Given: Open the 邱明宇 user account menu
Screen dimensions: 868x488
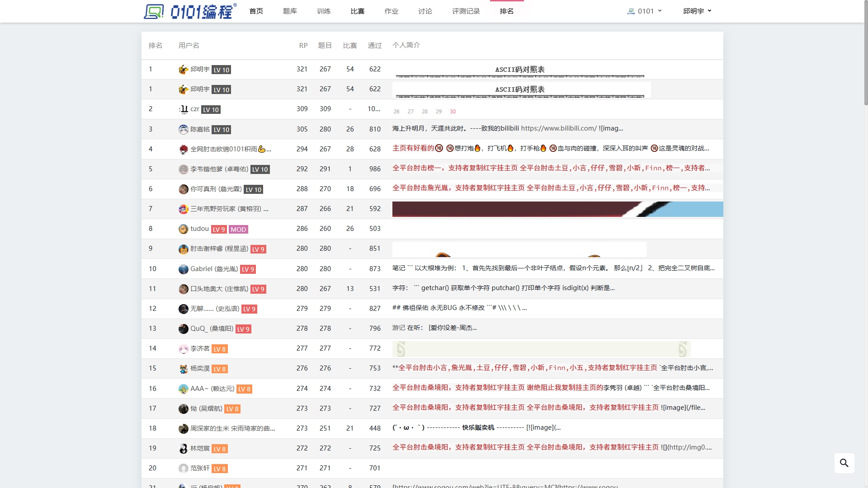Looking at the screenshot, I should (x=697, y=11).
